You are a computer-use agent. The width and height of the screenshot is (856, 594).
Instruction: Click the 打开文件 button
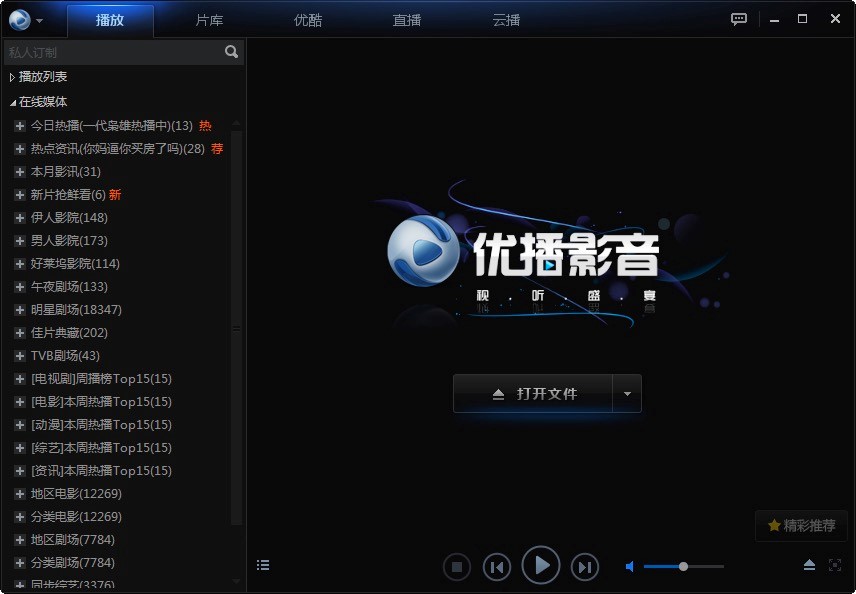pyautogui.click(x=533, y=394)
